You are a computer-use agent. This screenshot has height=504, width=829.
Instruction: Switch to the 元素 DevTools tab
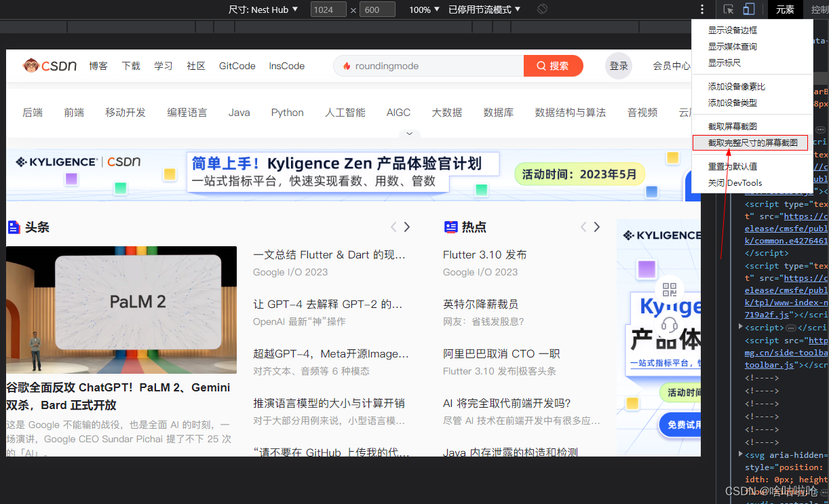785,9
